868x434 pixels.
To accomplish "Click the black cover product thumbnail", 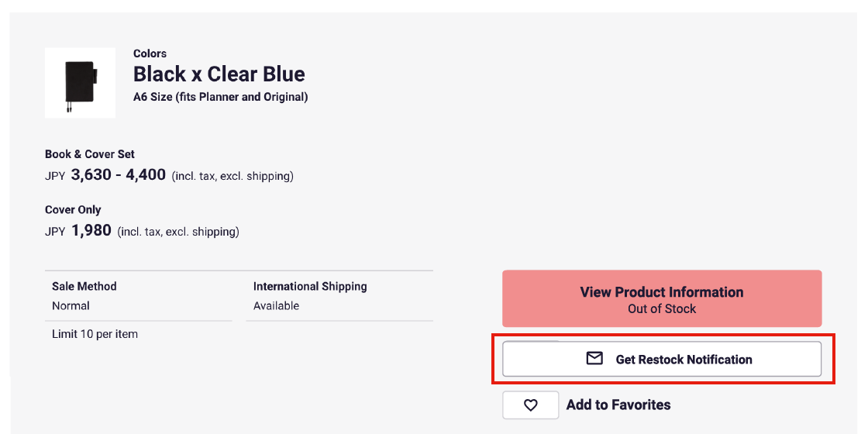I will coord(80,83).
